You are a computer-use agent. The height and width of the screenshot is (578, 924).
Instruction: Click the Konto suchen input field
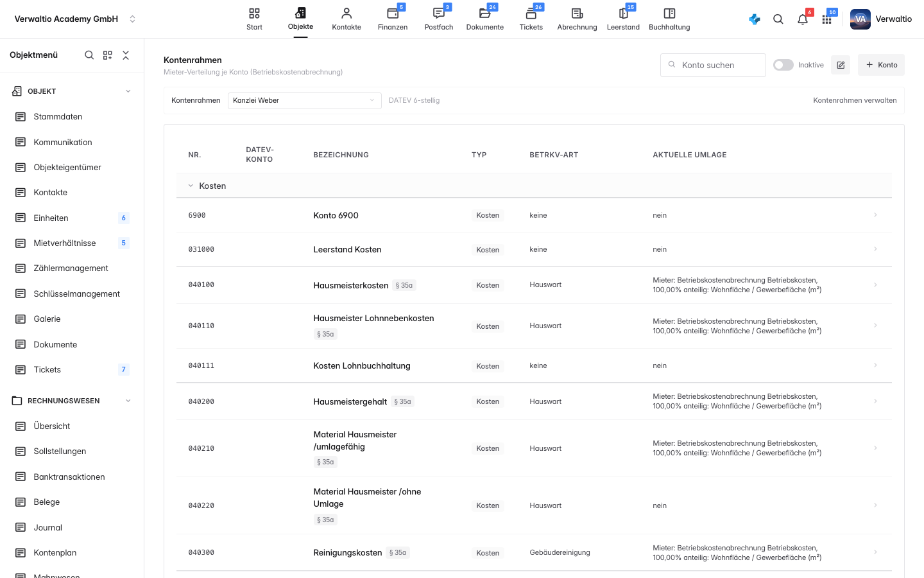tap(713, 65)
